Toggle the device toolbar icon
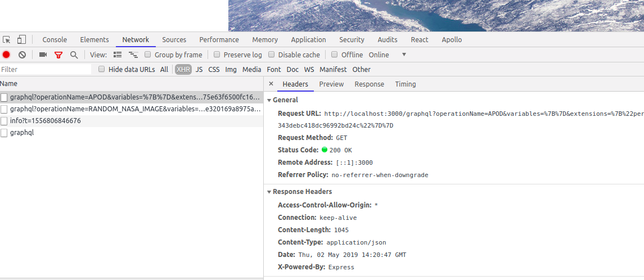Screen dimensions: 644x280 pos(21,39)
